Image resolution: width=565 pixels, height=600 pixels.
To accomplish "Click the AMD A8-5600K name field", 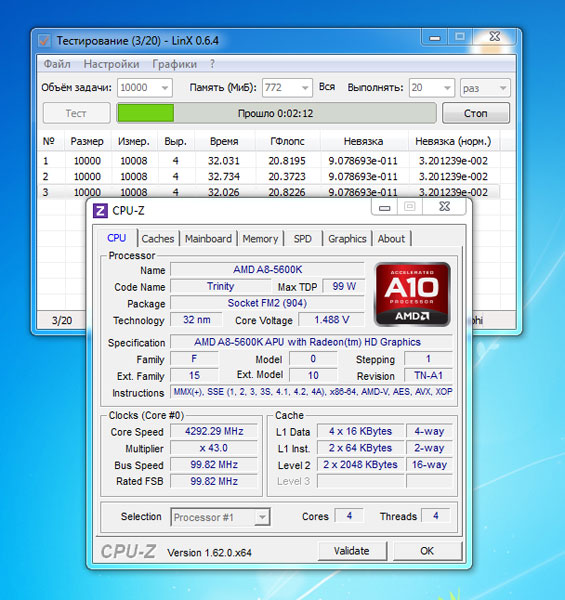I will coord(267,269).
